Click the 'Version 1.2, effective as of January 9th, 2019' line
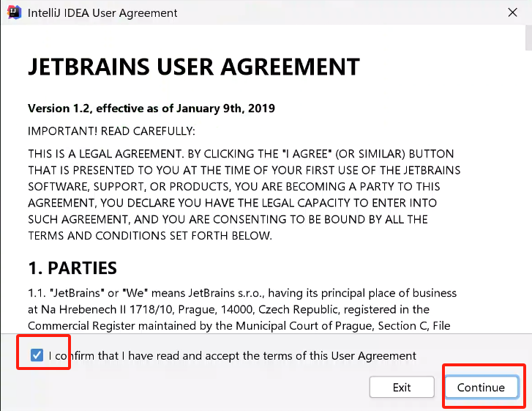 pos(151,108)
